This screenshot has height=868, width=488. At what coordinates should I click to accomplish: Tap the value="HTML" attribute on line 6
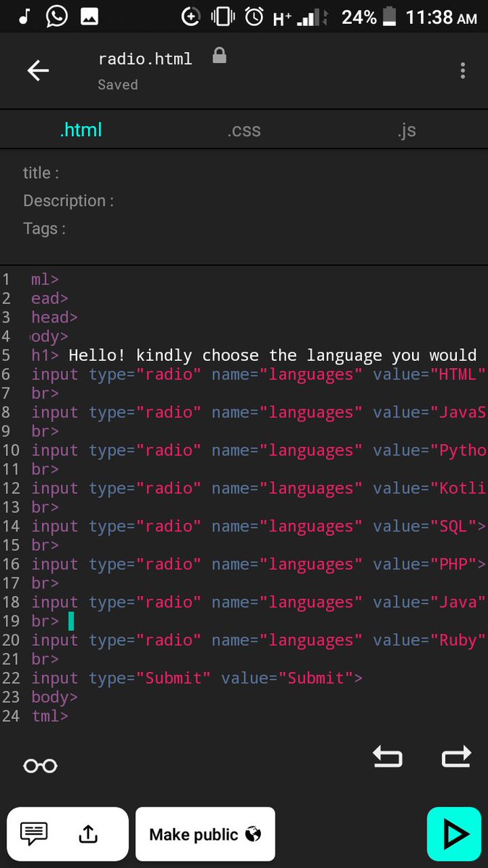(x=429, y=374)
